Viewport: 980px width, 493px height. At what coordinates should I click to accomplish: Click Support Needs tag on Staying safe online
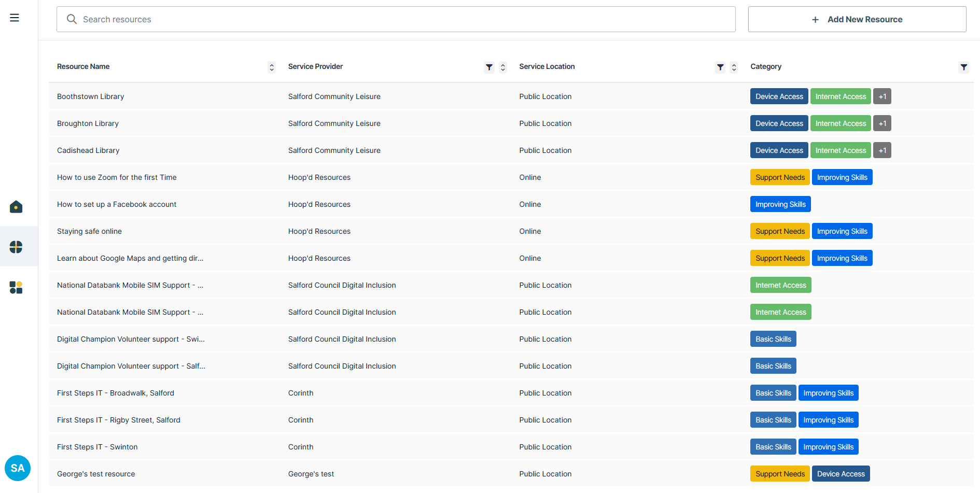pyautogui.click(x=780, y=231)
